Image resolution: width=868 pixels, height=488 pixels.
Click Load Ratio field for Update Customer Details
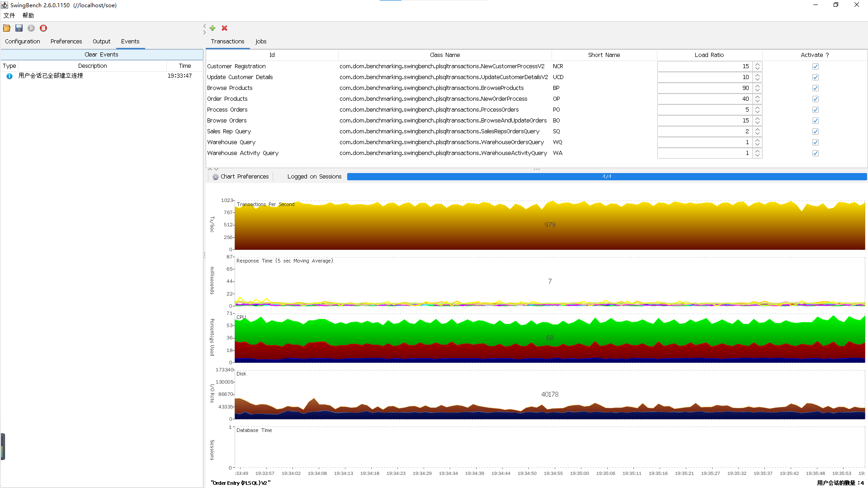pyautogui.click(x=704, y=77)
